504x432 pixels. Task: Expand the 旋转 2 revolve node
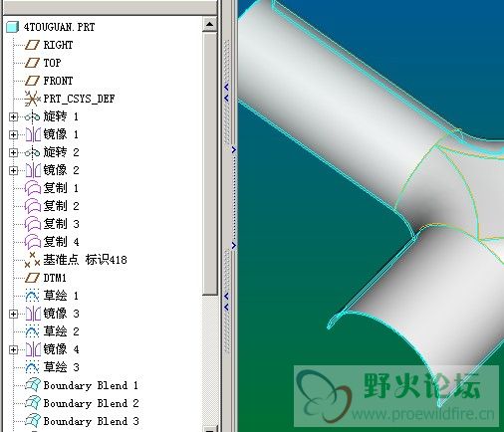coord(13,152)
